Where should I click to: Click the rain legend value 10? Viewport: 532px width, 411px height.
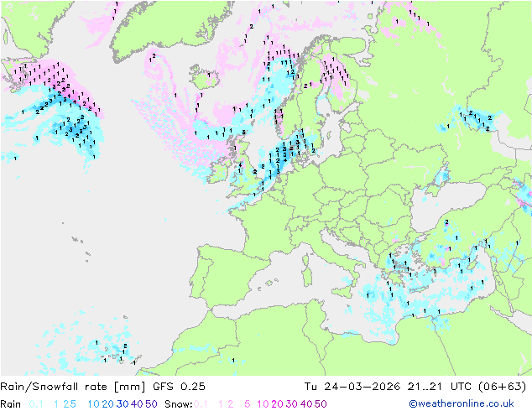pyautogui.click(x=93, y=404)
